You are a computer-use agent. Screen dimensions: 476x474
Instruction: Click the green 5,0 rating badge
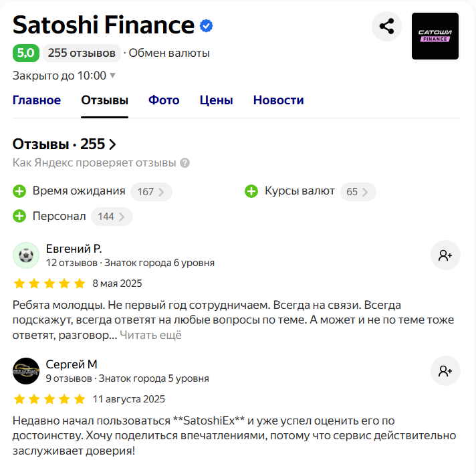coord(26,53)
